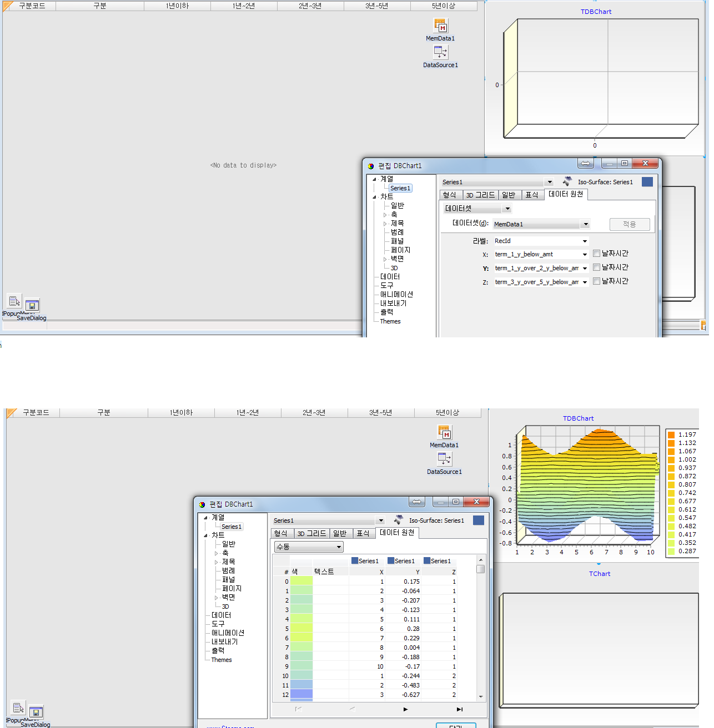Screen dimensions: 714x728
Task: Jump to last record in data grid
Action: (x=459, y=709)
